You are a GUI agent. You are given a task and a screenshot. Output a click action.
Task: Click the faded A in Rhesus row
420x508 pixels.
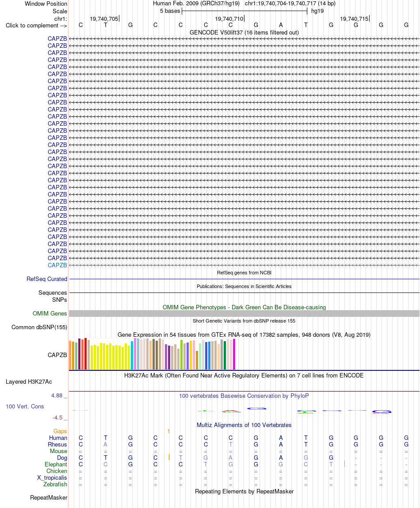point(106,444)
